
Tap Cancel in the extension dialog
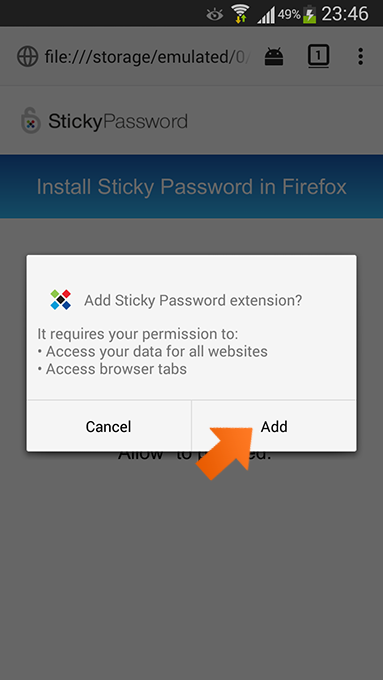click(x=108, y=426)
